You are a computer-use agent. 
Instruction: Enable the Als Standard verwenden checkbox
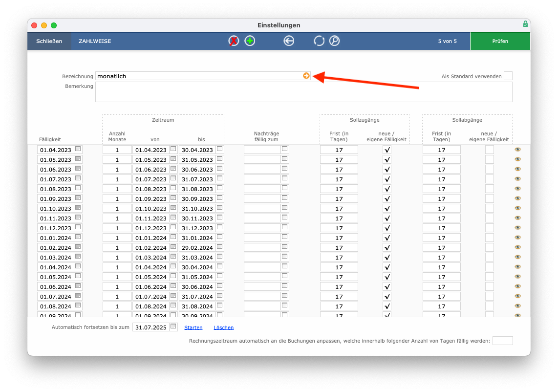(x=508, y=76)
